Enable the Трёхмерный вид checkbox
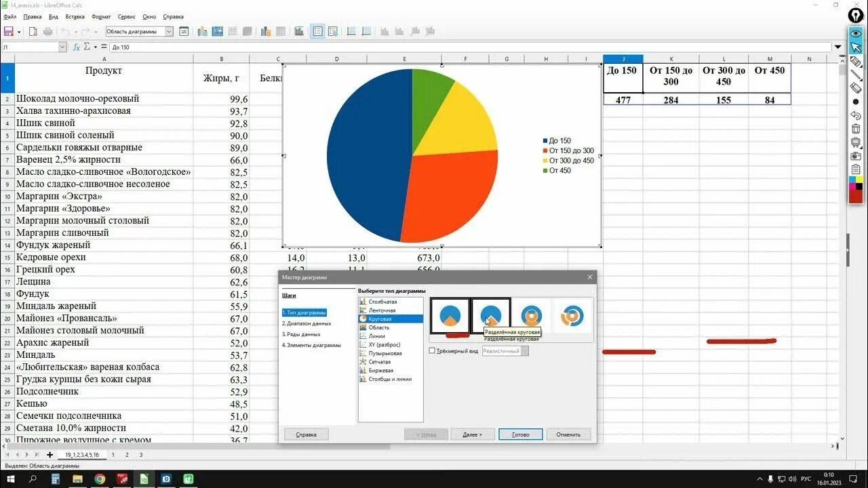The width and height of the screenshot is (868, 488). tap(432, 351)
